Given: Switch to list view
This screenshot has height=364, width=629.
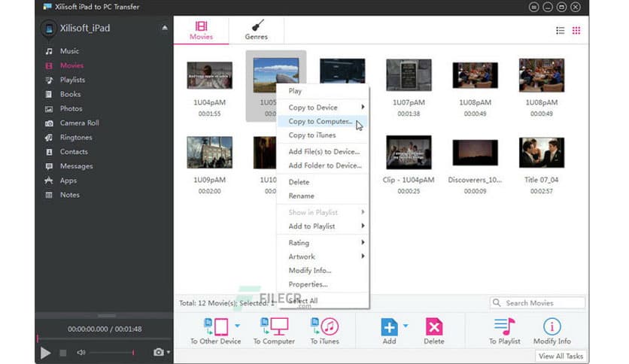Looking at the screenshot, I should click(560, 31).
